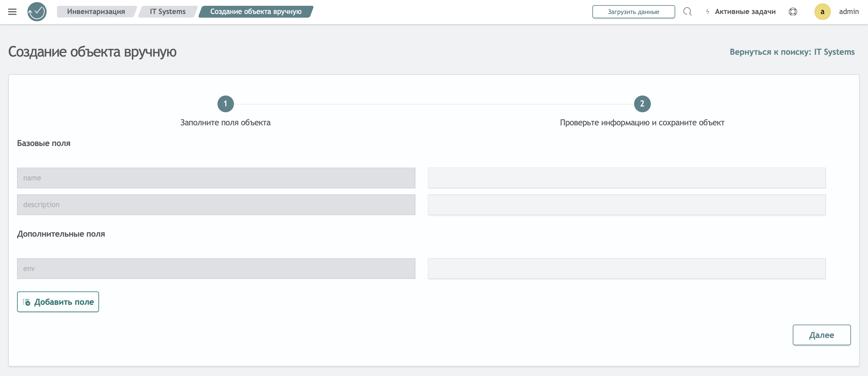Click the checkmark application logo
This screenshot has width=868, height=376.
[x=37, y=12]
